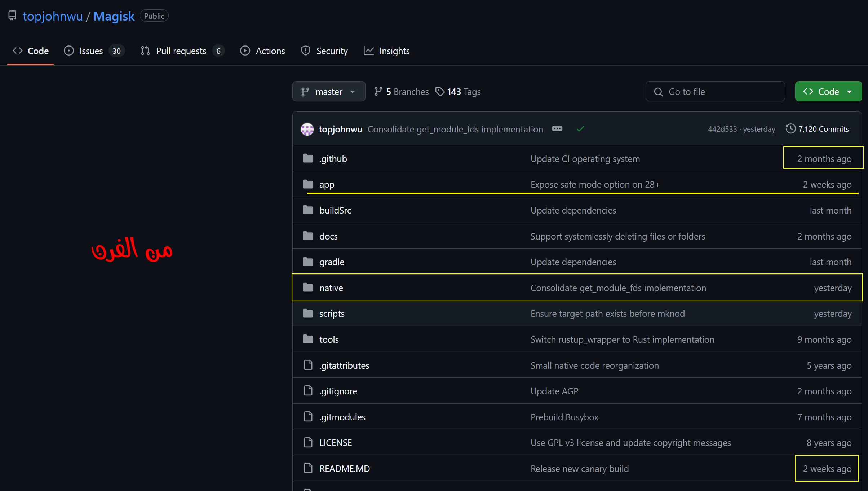Focus the Go to file search field
868x491 pixels.
[715, 92]
